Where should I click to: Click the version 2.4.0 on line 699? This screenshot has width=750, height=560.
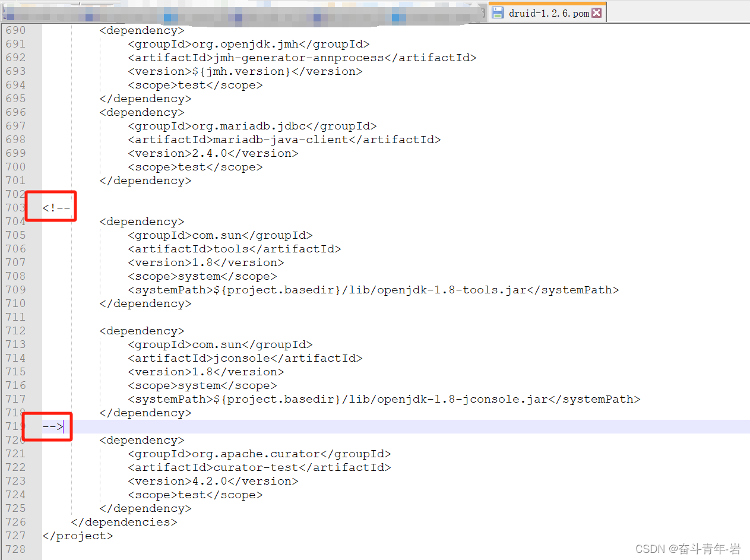[x=208, y=153]
